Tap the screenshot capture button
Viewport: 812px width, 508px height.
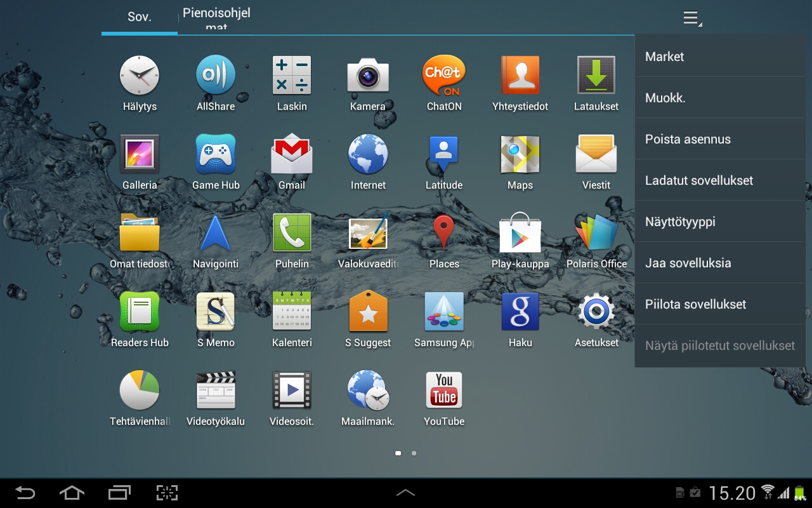point(167,493)
